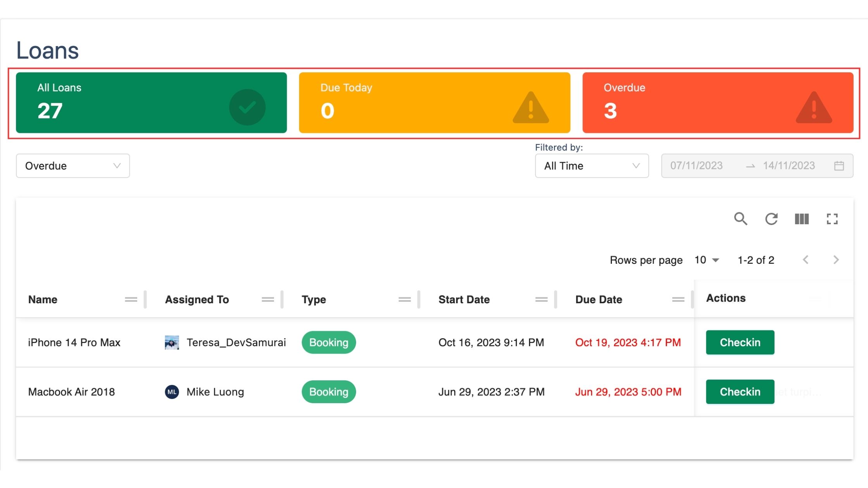This screenshot has height=488, width=868.
Task: Select the Overdue summary card
Action: [x=718, y=103]
